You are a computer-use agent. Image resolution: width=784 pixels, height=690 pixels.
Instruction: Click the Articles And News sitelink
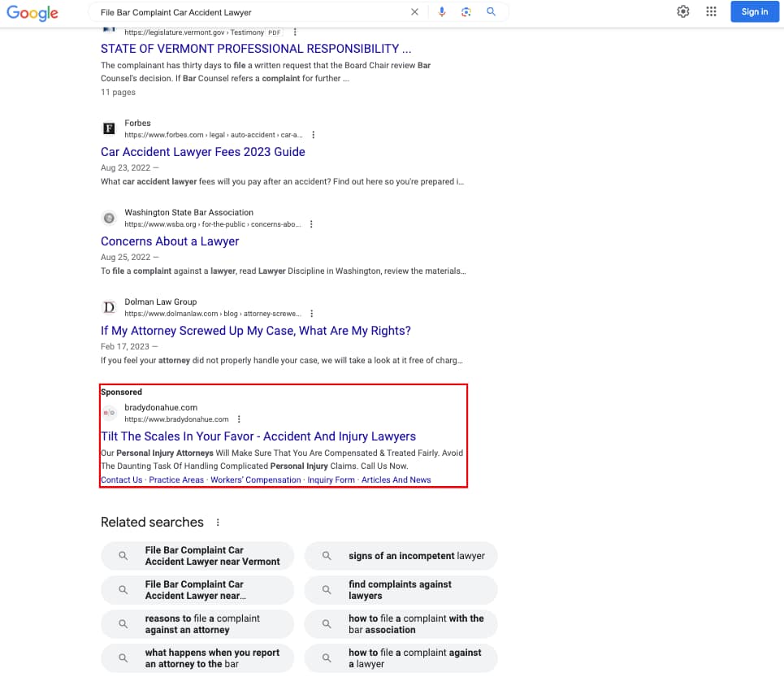coord(396,480)
